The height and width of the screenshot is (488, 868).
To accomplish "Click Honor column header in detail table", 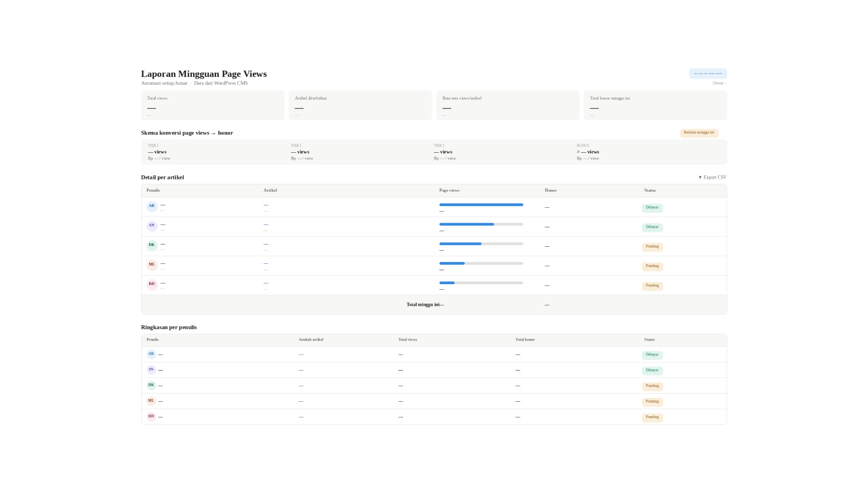I will [x=551, y=191].
